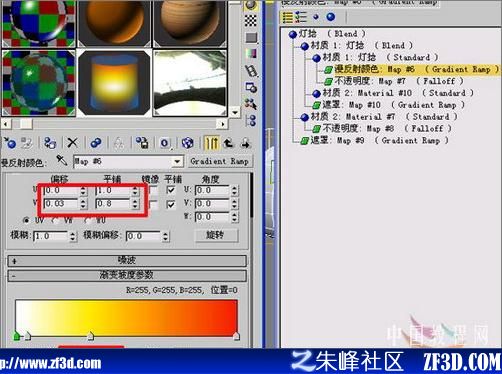This screenshot has height=374, width=502.
Task: Open the Map #6 name dropdown
Action: pos(177,162)
